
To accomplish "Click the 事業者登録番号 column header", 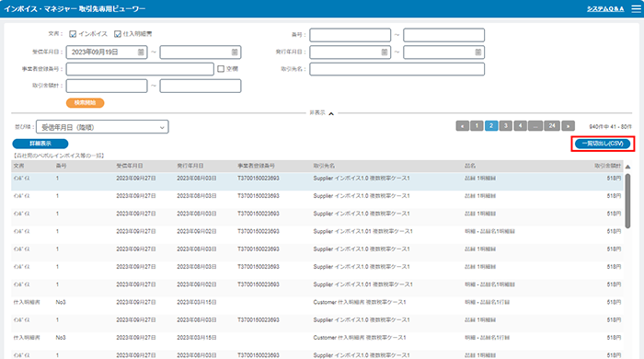I will coord(256,166).
